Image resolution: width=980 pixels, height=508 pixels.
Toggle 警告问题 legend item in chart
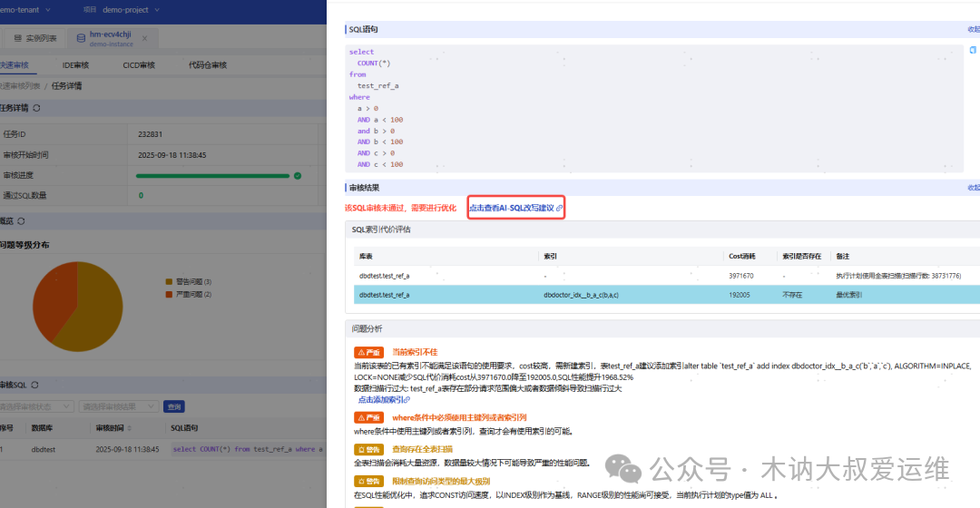click(188, 282)
